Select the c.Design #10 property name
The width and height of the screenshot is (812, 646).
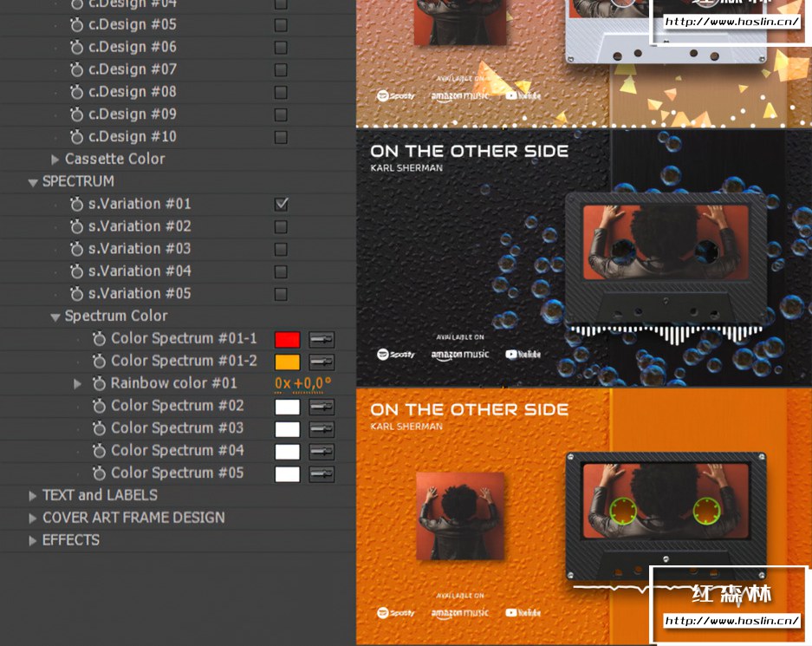(133, 137)
